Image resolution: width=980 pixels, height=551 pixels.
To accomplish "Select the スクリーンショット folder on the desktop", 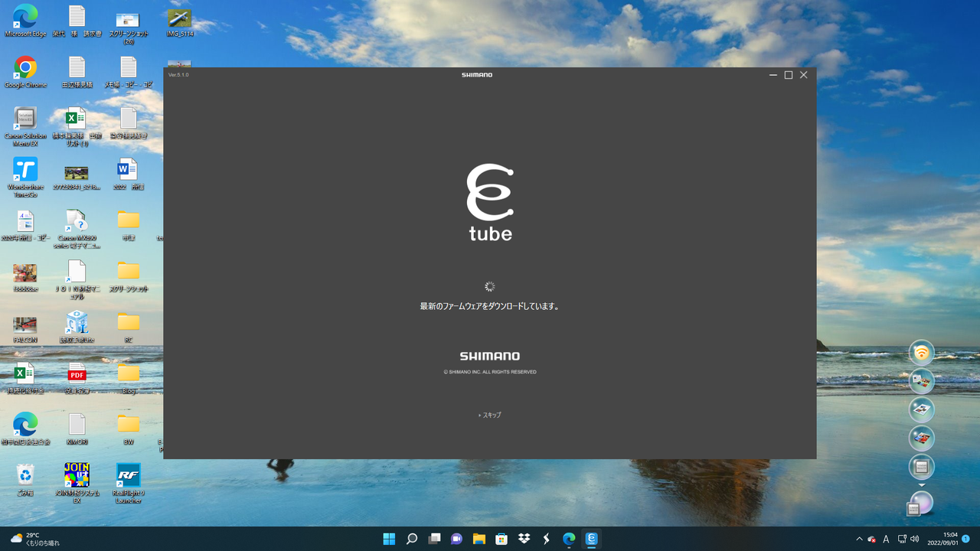I will [x=129, y=277].
